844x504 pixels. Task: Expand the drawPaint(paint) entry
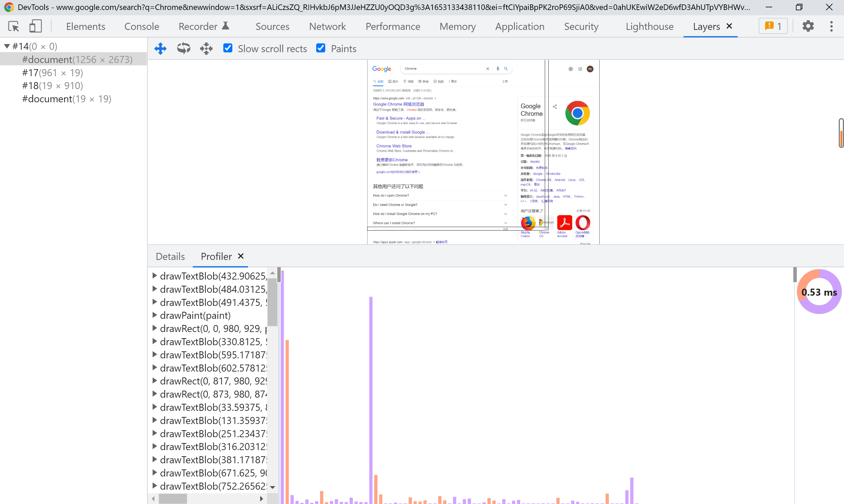154,315
